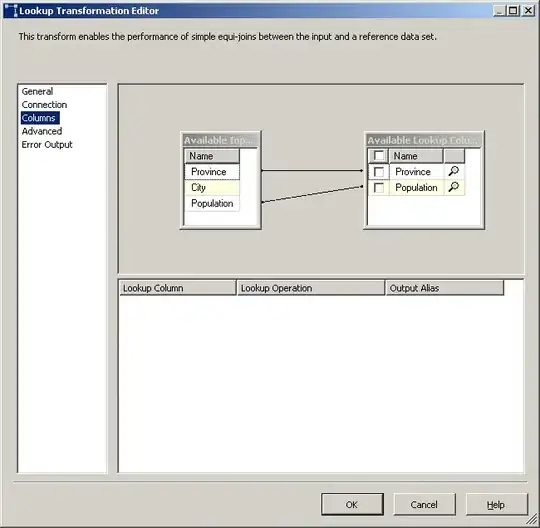The image size is (540, 528).
Task: Confirm changes with the OK button
Action: 352,504
